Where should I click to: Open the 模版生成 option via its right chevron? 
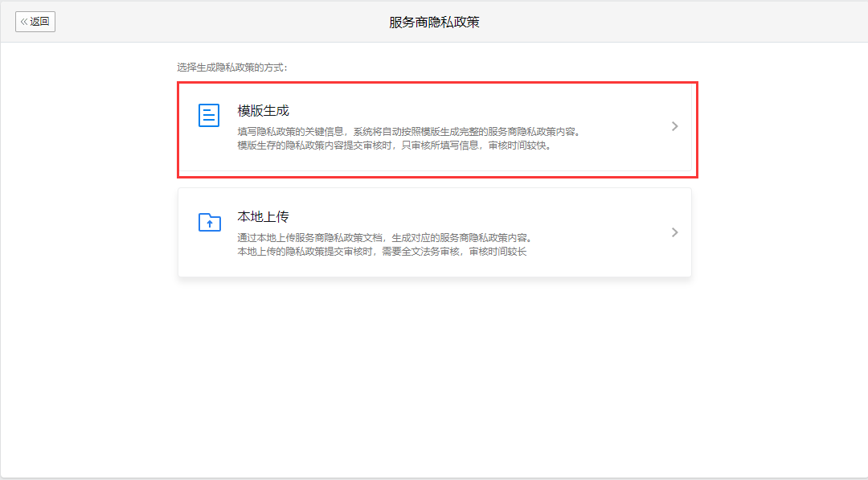click(674, 126)
